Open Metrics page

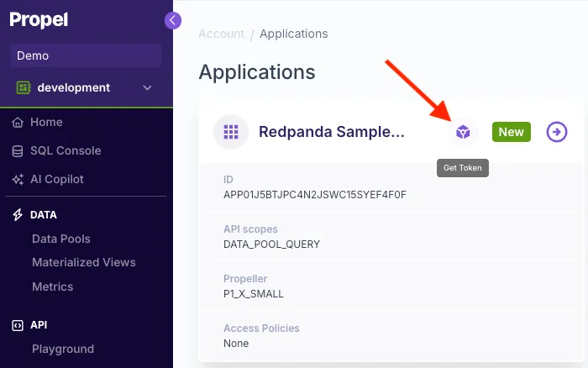pos(52,287)
